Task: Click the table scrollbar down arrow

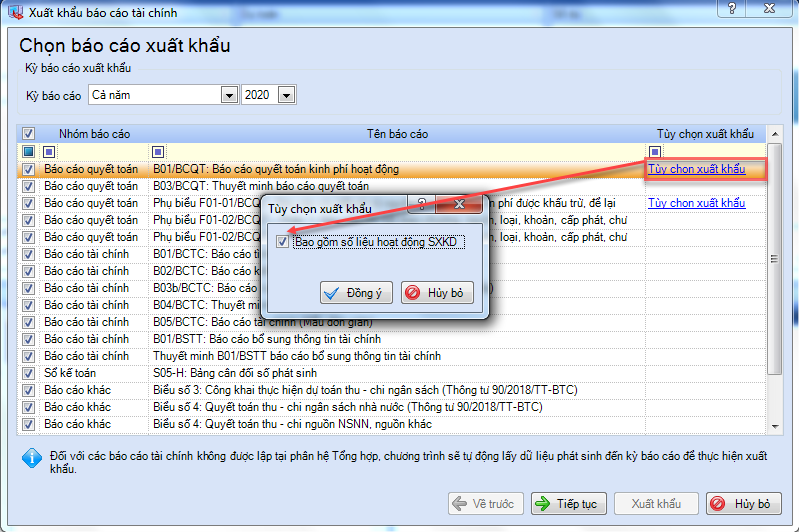Action: (x=775, y=427)
